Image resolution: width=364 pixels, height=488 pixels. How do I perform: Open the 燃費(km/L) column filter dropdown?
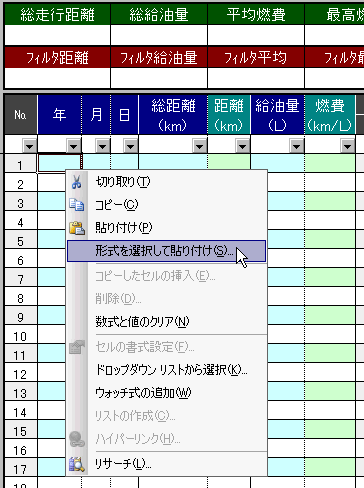[x=347, y=146]
